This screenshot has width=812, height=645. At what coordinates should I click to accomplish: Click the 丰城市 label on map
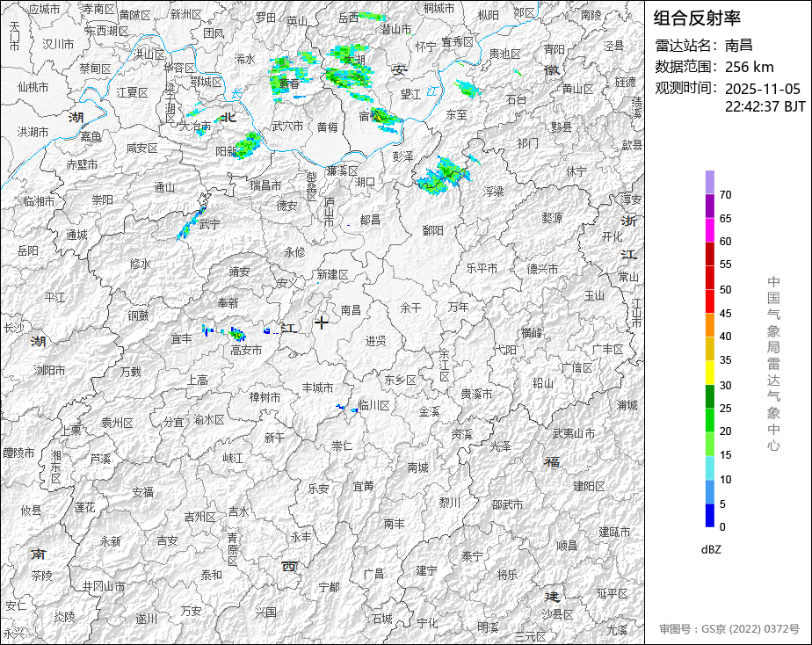click(x=317, y=388)
